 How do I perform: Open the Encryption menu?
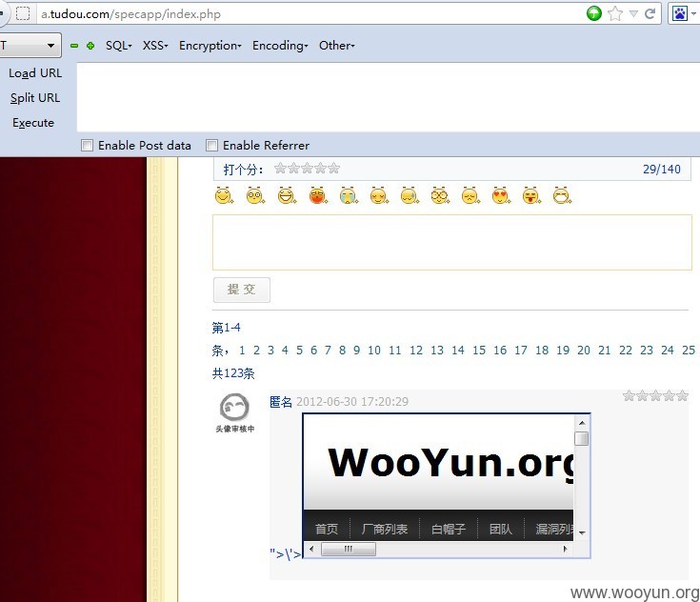point(210,46)
